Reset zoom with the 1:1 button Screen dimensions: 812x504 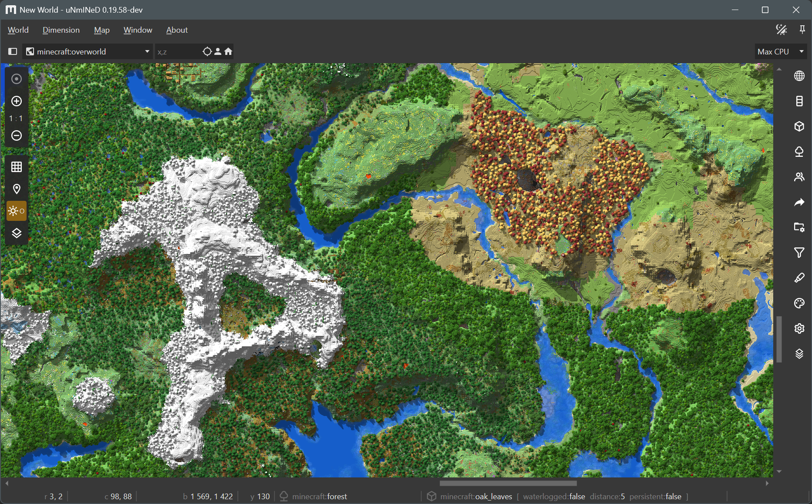[17, 118]
